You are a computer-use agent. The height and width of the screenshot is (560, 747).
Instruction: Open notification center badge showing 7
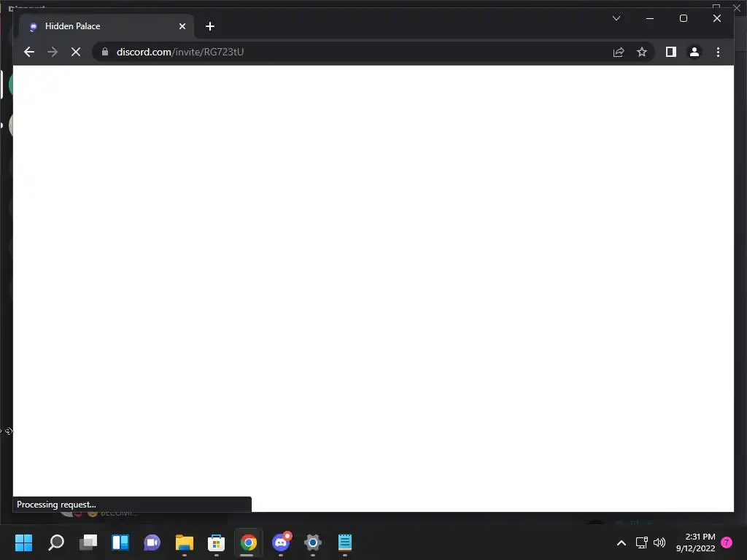click(727, 542)
